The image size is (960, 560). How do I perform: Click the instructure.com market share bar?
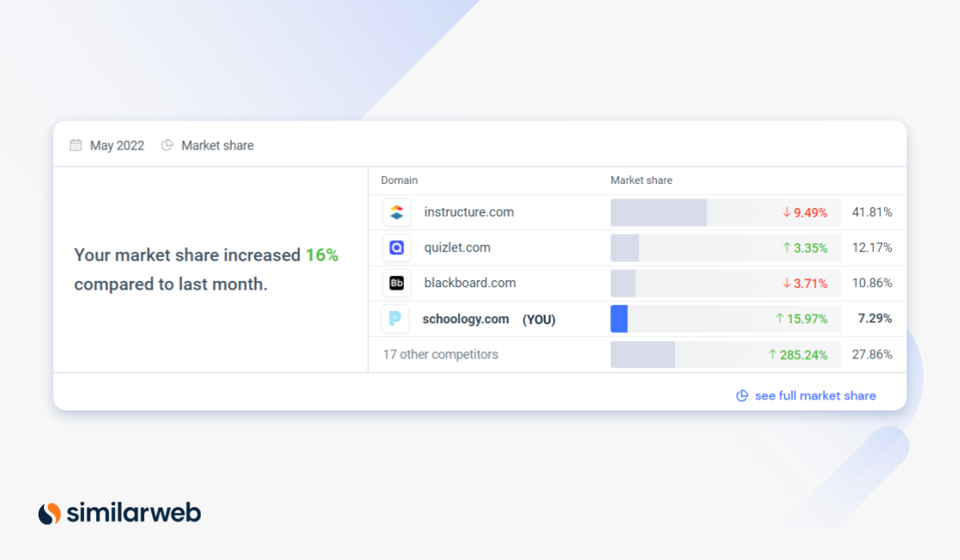click(658, 213)
